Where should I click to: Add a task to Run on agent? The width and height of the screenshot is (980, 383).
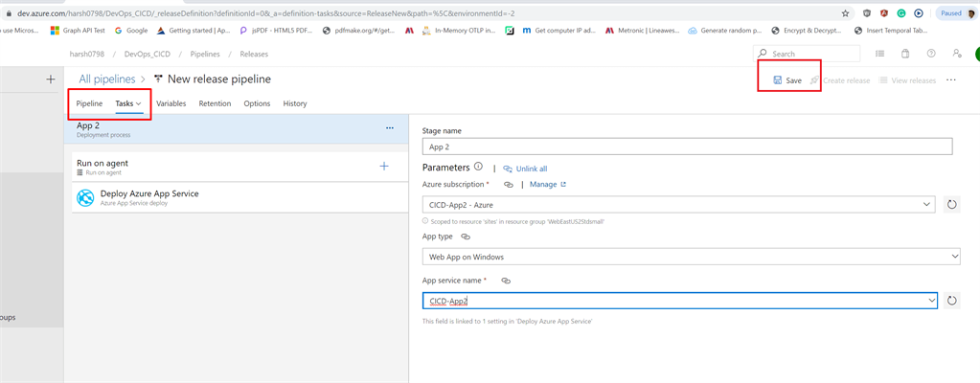point(384,166)
